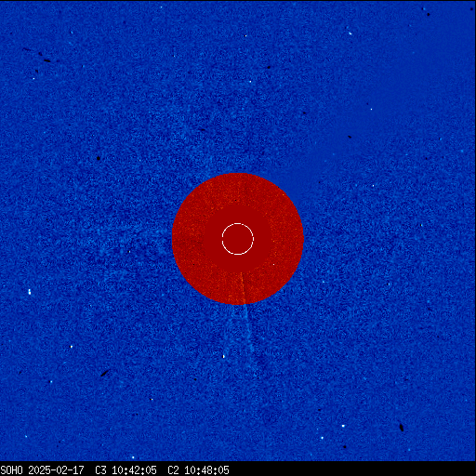Click the large dark blob at bottom right
This screenshot has width=476, height=476.
click(402, 428)
